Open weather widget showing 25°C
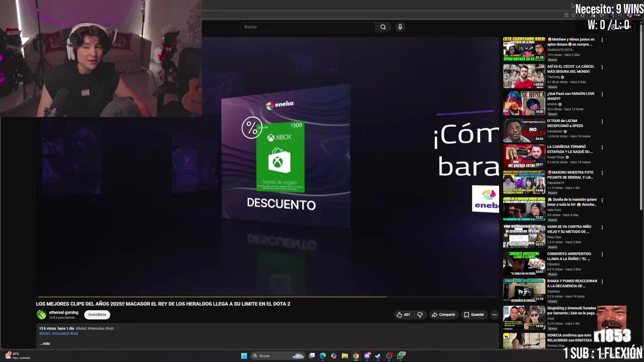 (18, 355)
